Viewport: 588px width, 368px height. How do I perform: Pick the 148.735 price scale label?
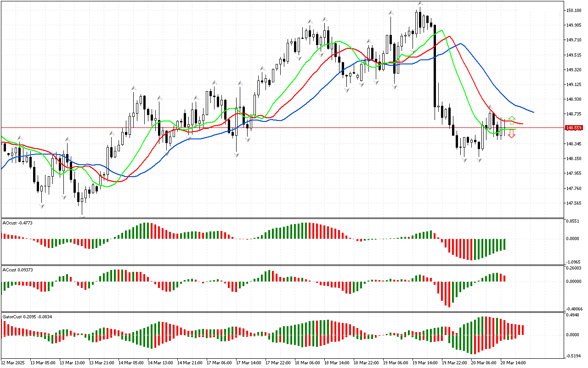coord(574,114)
